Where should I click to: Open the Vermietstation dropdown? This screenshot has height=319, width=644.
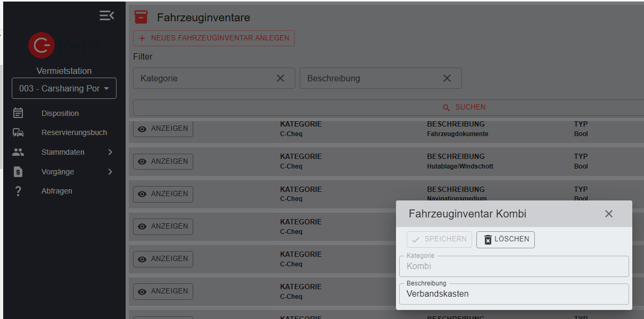[64, 88]
